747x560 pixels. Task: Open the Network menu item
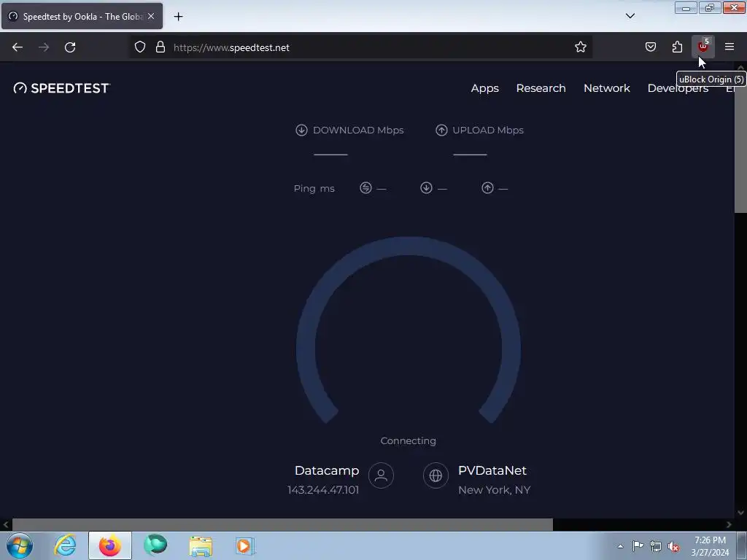coord(606,88)
